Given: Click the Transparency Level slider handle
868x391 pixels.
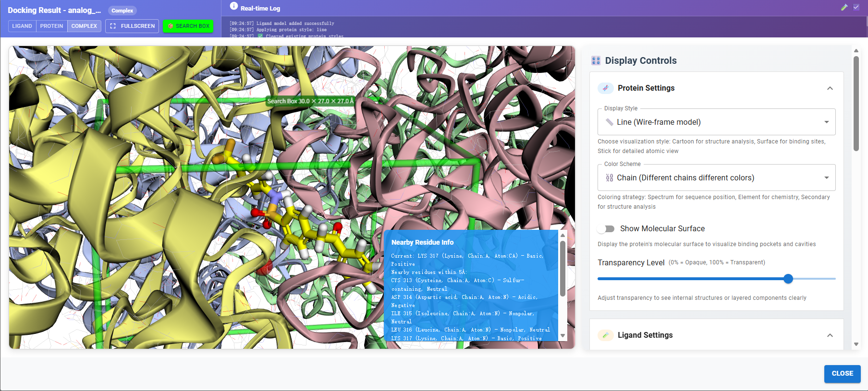Looking at the screenshot, I should [x=788, y=279].
